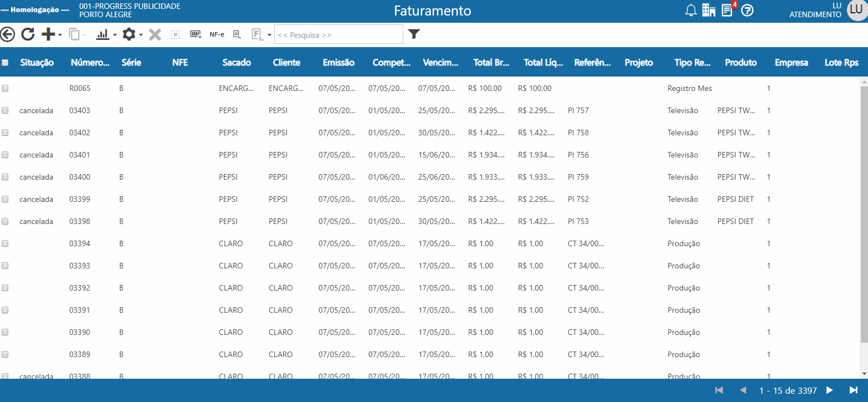This screenshot has width=868, height=402.
Task: Click the money bill download icon
Action: (x=196, y=34)
